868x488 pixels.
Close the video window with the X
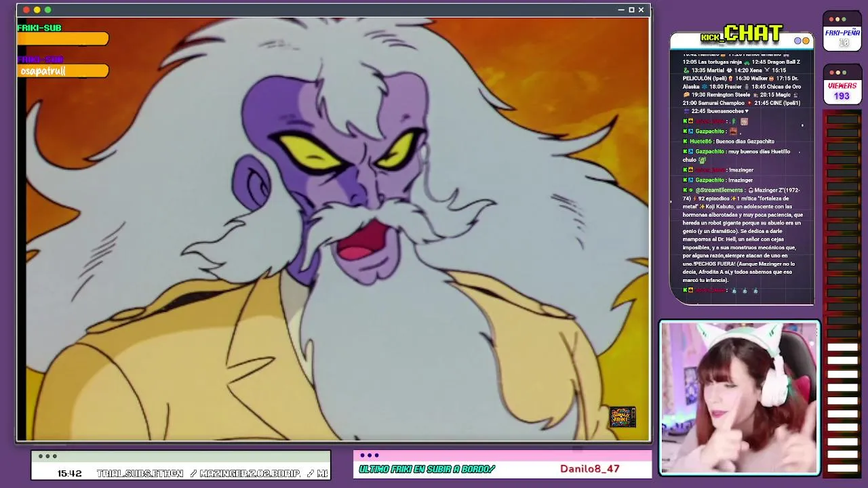pyautogui.click(x=641, y=9)
